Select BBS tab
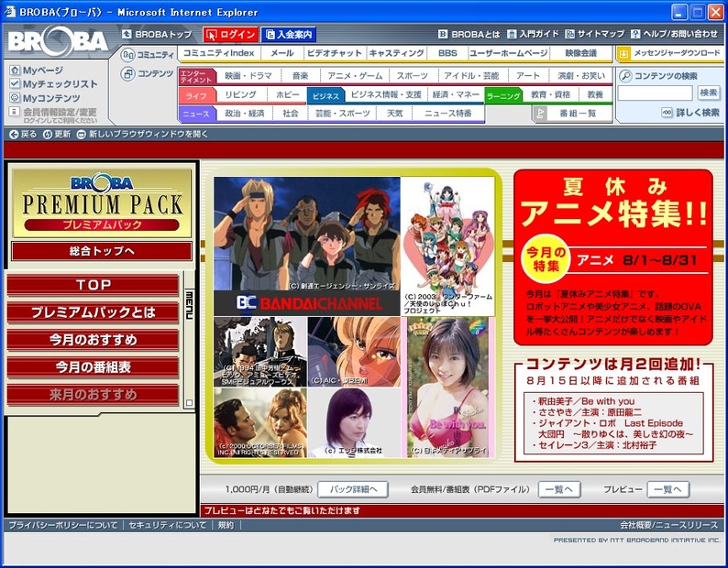728x568 pixels. click(x=447, y=53)
